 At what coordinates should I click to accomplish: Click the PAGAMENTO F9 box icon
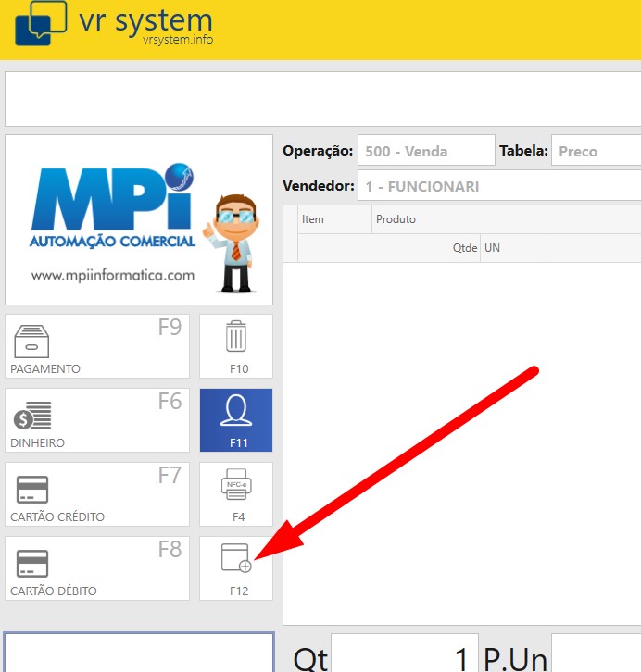point(31,341)
